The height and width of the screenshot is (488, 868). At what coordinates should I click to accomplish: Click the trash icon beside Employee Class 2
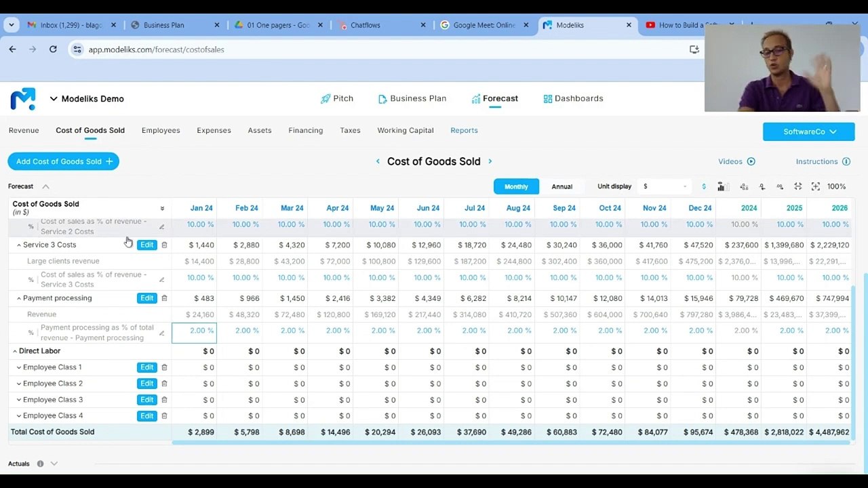[164, 384]
